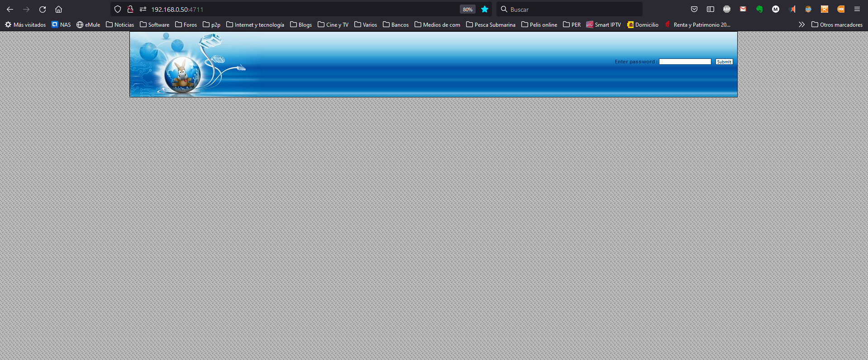The image size is (868, 360).
Task: Show insecure connection lock info
Action: 130,9
